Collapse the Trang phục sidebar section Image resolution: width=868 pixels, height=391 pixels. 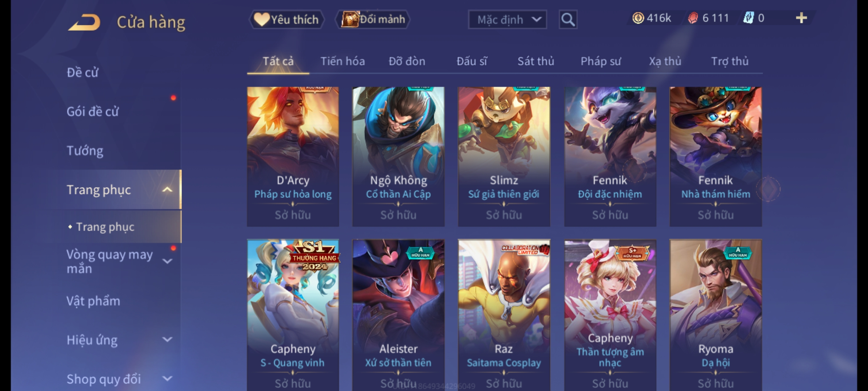[167, 190]
